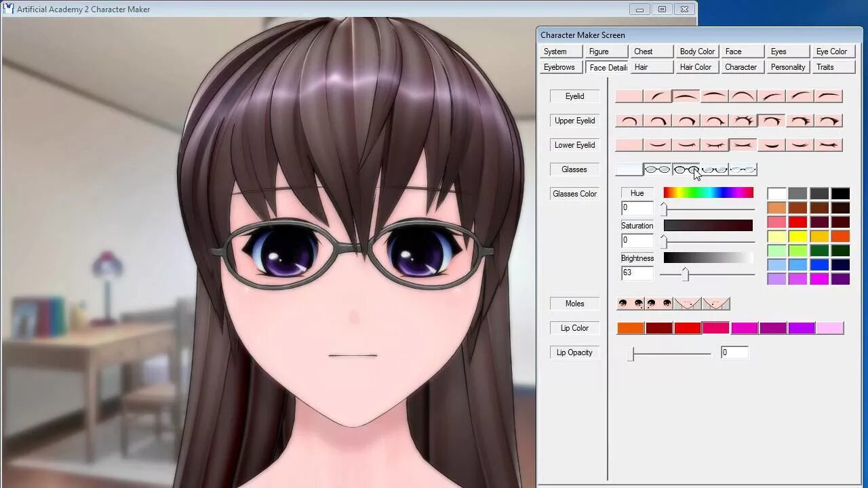Choose the dark green palette swatch
Screen dimensions: 868x488
coord(819,251)
